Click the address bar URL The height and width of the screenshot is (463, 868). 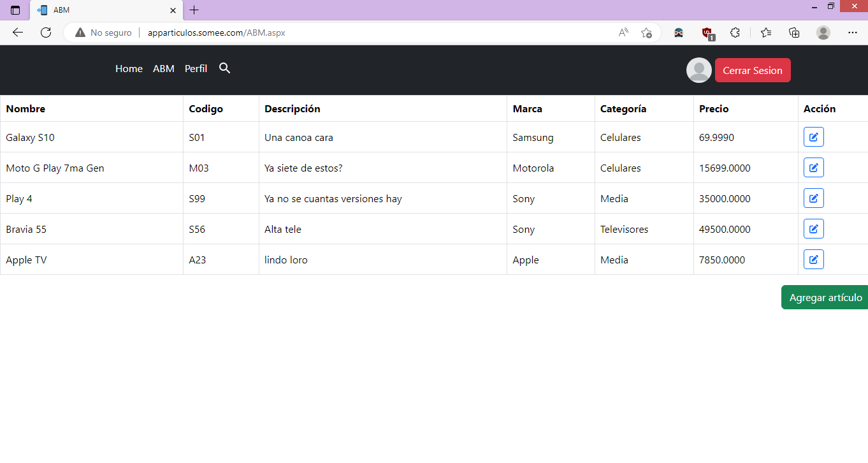[216, 33]
